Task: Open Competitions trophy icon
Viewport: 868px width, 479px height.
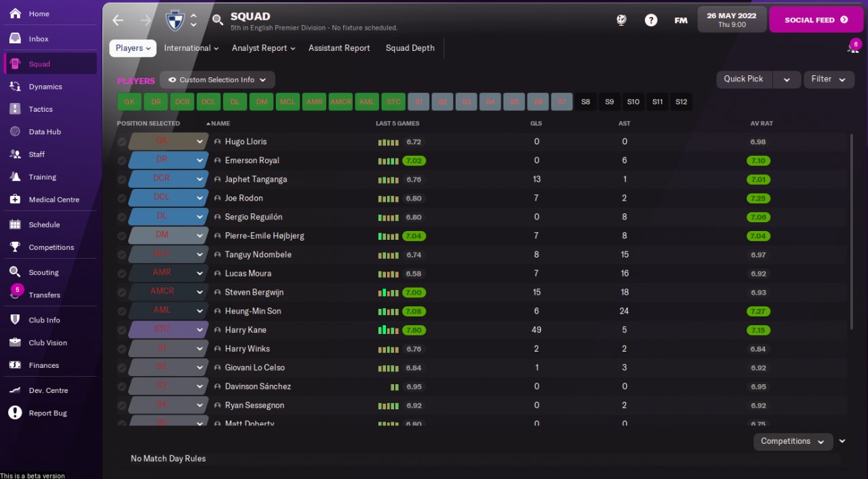Action: point(15,247)
